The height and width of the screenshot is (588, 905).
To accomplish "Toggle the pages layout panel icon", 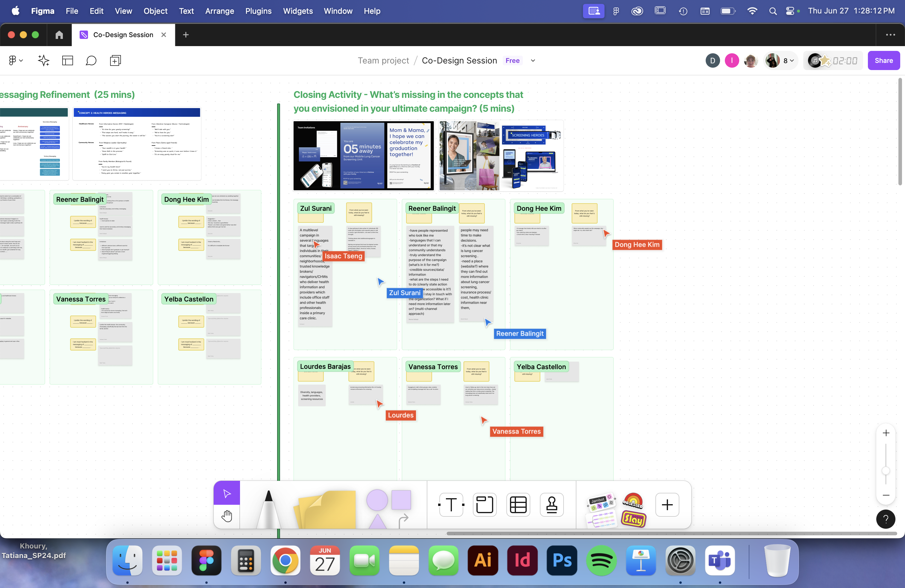I will (67, 60).
